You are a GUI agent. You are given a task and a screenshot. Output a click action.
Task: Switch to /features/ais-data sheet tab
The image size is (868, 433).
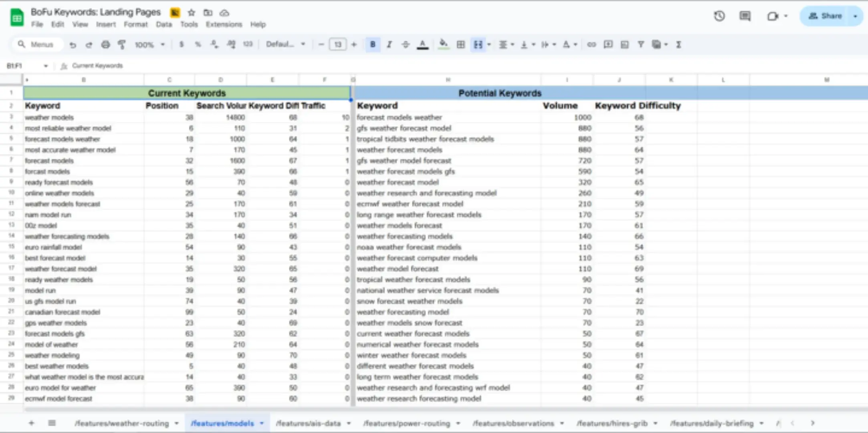coord(308,423)
